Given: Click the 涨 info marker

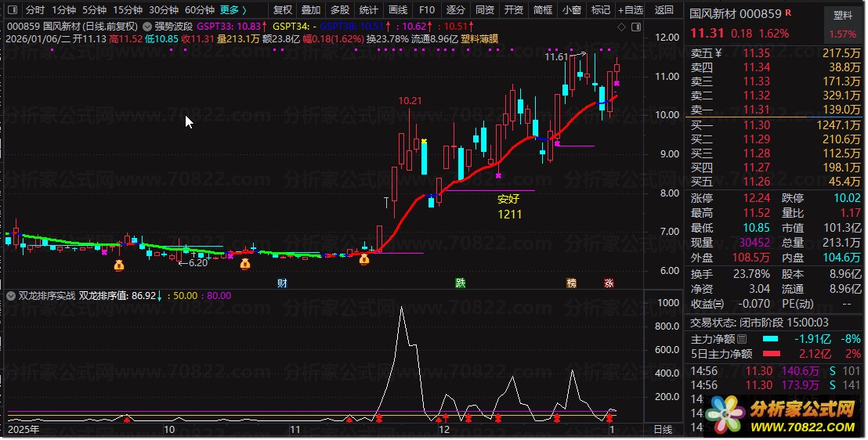Looking at the screenshot, I should tap(609, 283).
